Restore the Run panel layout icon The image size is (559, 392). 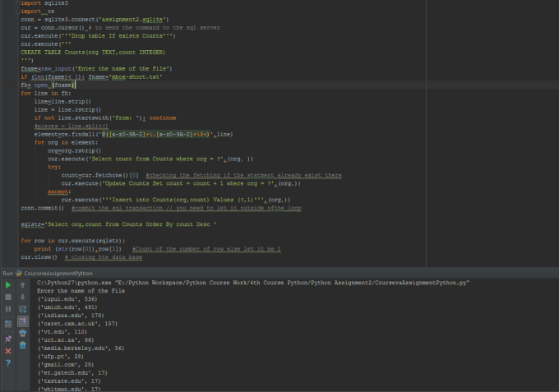pos(8,324)
